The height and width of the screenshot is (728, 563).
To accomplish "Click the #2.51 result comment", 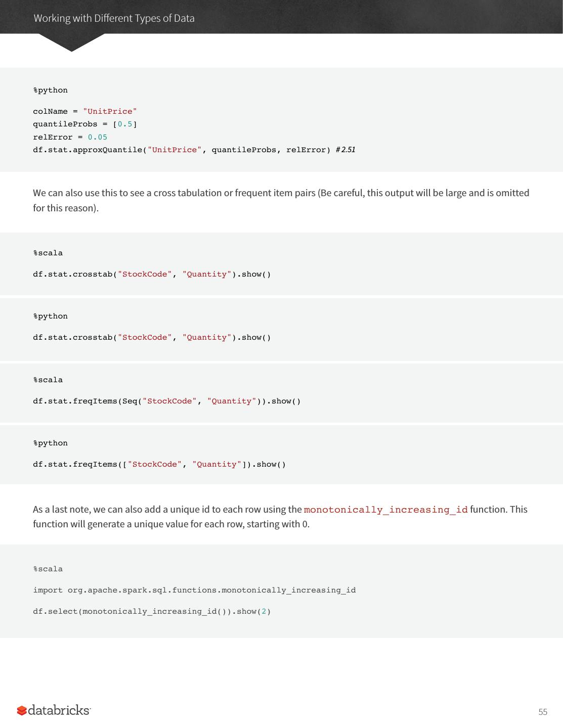I will point(345,150).
